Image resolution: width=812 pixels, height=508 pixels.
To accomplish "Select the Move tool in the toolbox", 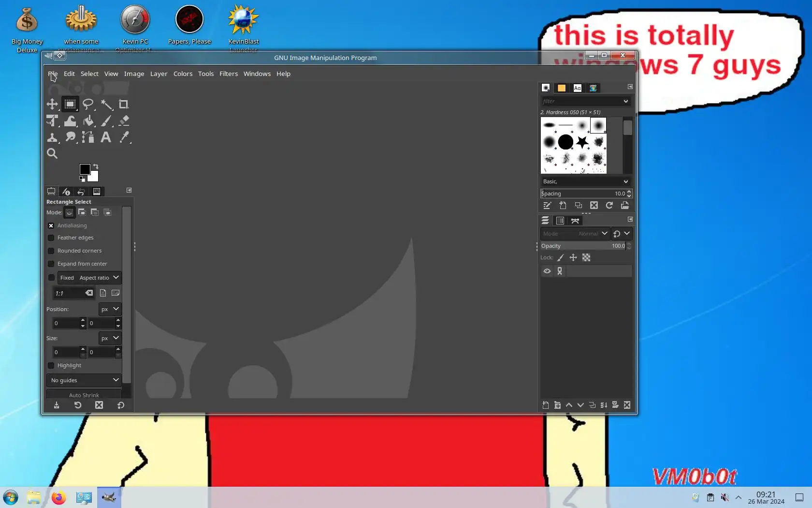I will (52, 104).
